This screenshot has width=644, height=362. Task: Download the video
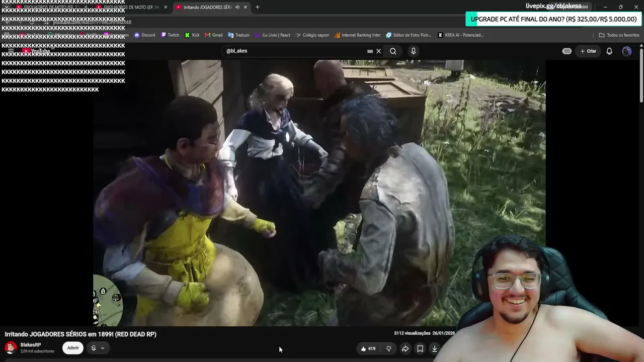(435, 348)
